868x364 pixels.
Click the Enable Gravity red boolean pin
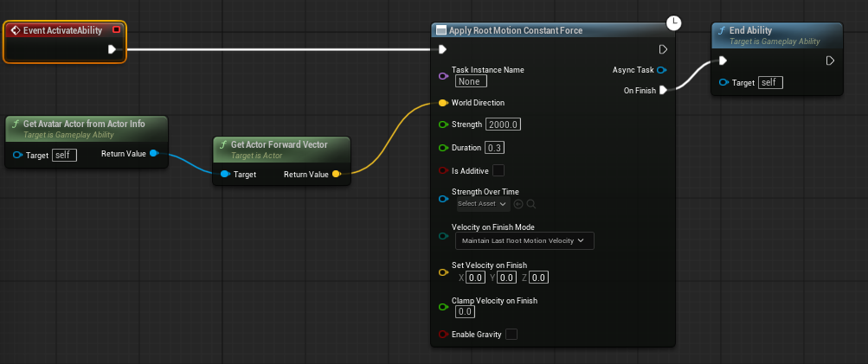coord(443,334)
